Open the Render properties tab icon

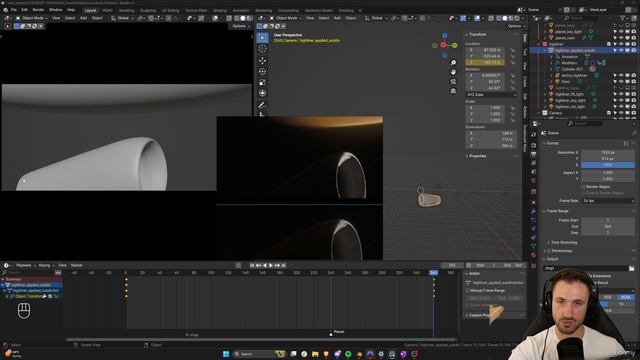pos(533,145)
